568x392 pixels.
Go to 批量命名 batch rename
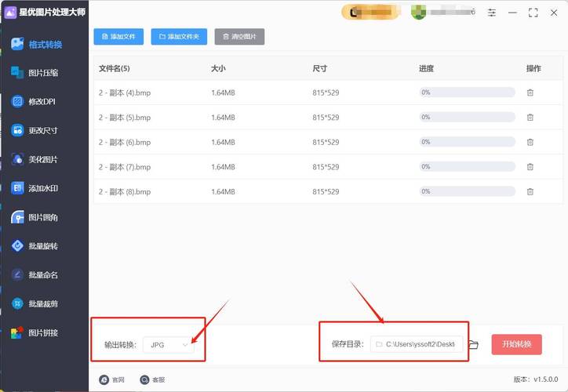point(43,275)
